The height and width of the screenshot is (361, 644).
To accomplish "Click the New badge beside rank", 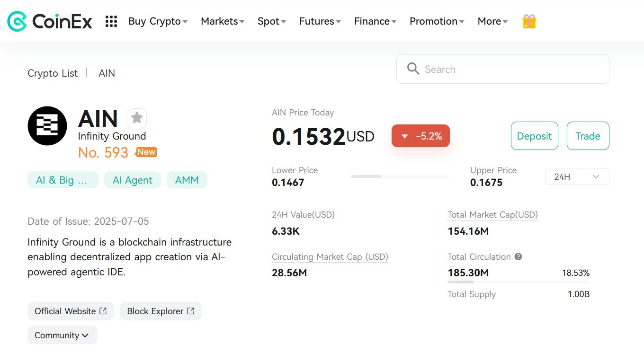I will click(x=146, y=152).
